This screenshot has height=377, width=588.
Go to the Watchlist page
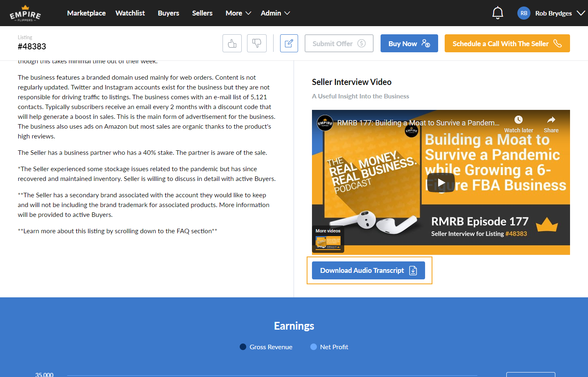[x=130, y=13]
